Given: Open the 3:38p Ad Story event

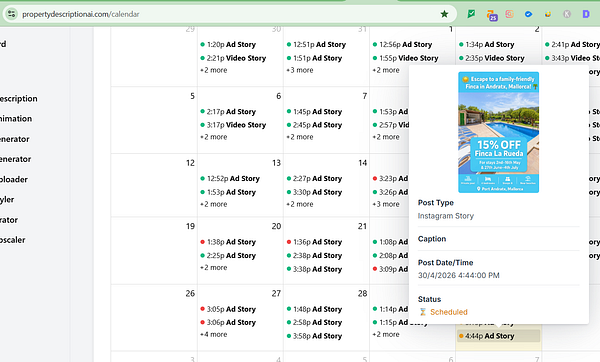Looking at the screenshot, I should (x=314, y=269).
